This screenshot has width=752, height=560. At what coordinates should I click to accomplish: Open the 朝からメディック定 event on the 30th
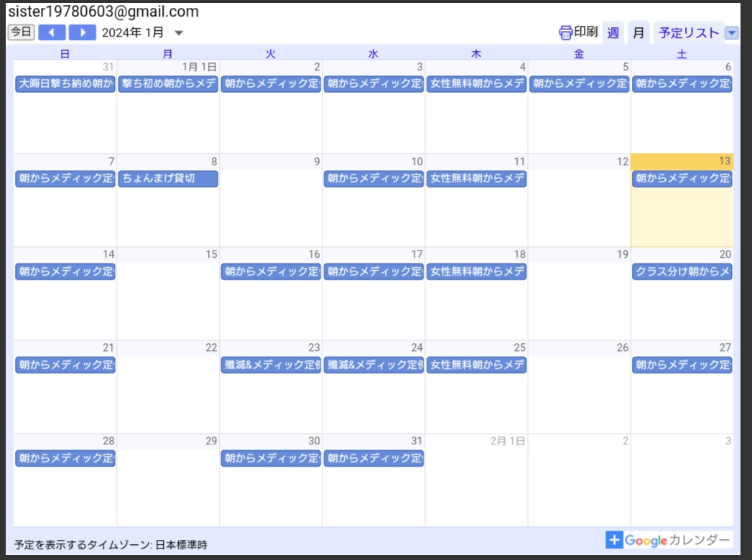271,458
